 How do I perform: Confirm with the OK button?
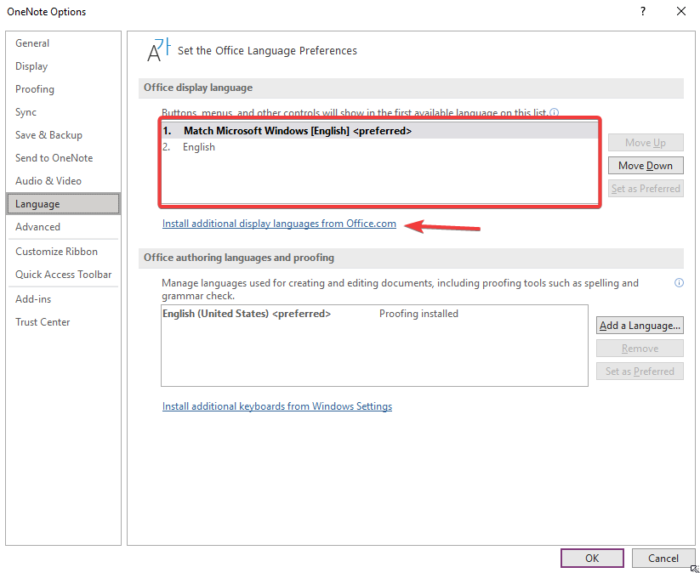592,558
